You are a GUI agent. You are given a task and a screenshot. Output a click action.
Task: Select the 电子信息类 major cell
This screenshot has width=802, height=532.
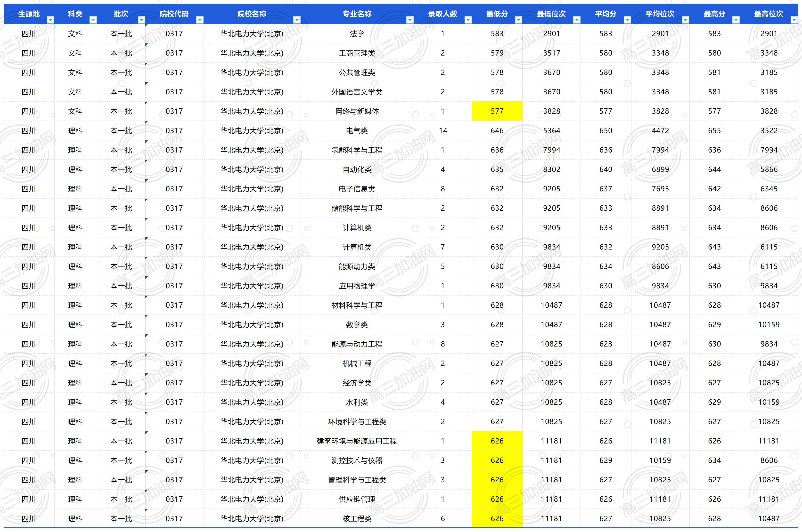click(x=357, y=189)
